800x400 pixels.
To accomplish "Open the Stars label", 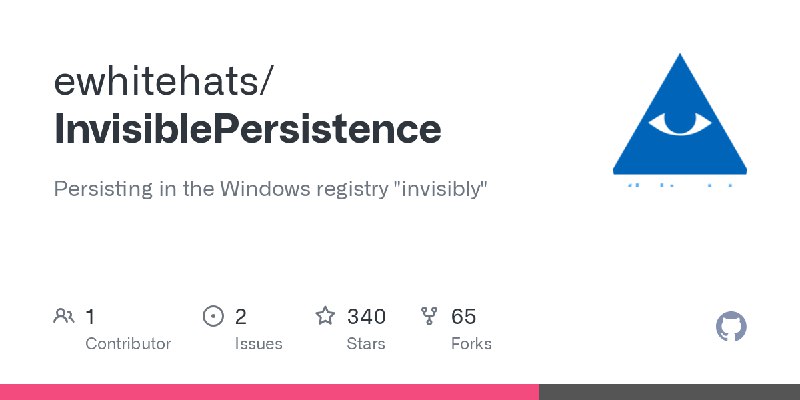I will pyautogui.click(x=366, y=344).
